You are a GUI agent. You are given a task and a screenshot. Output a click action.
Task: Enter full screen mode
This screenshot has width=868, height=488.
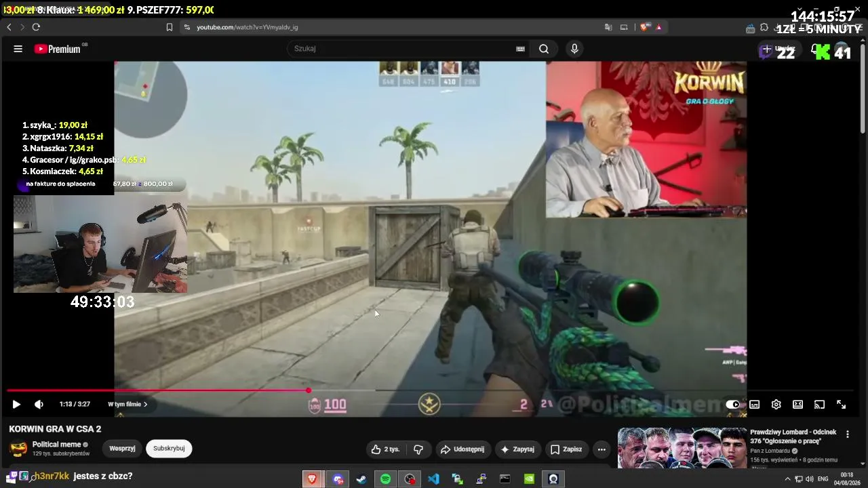(x=841, y=405)
